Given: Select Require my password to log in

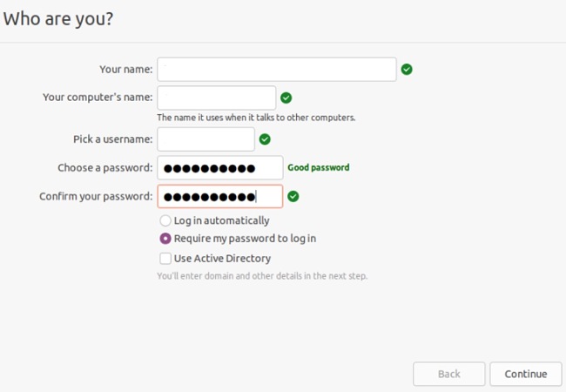Looking at the screenshot, I should tap(165, 239).
